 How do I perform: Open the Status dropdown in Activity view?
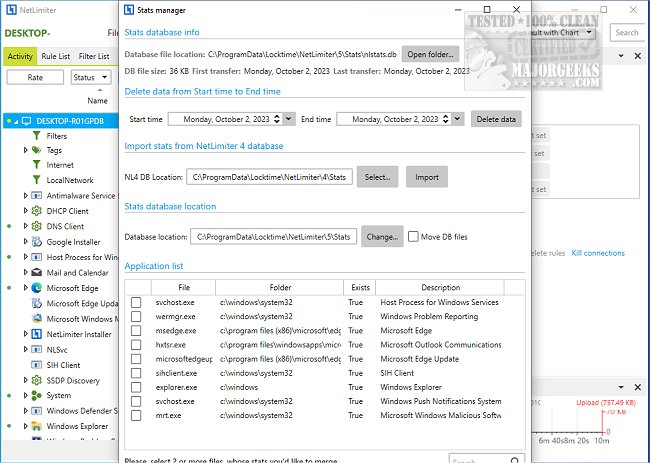[x=91, y=77]
